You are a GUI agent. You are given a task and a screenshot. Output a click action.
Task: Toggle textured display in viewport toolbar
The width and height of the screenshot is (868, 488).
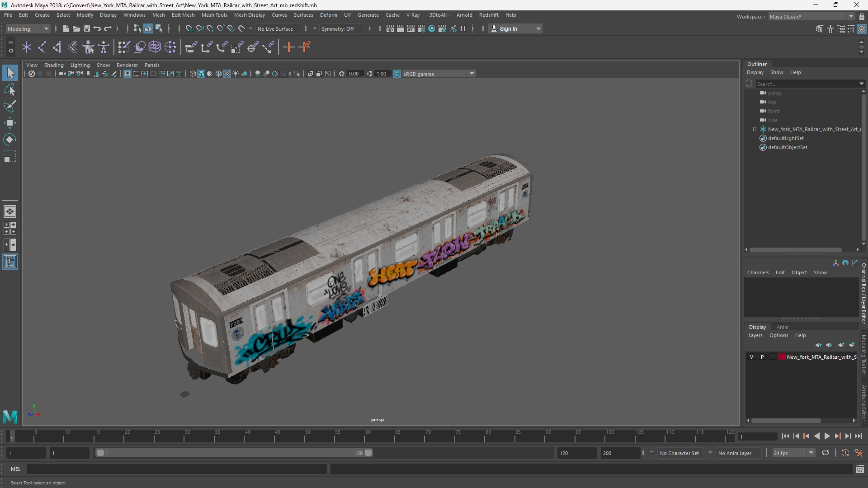pos(227,74)
